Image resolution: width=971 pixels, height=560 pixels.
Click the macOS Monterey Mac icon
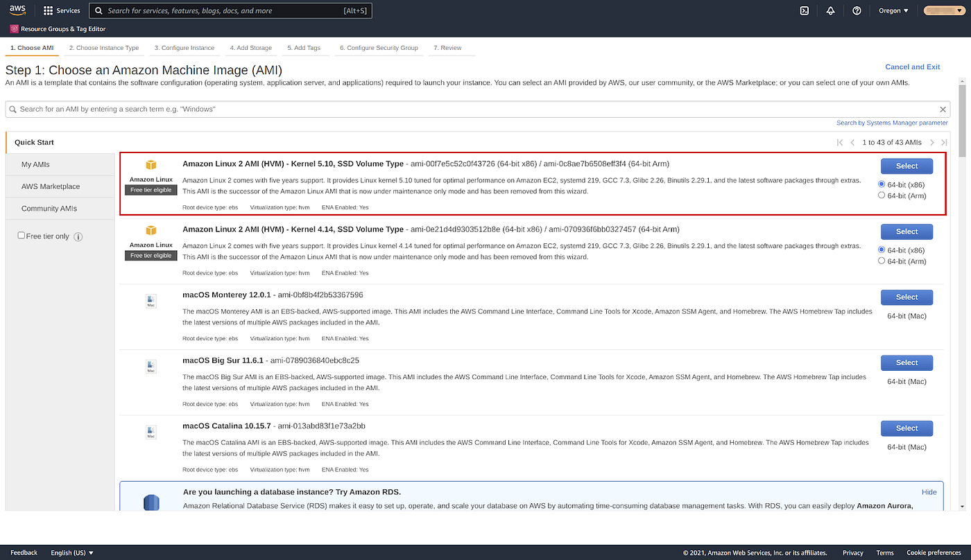(x=151, y=301)
